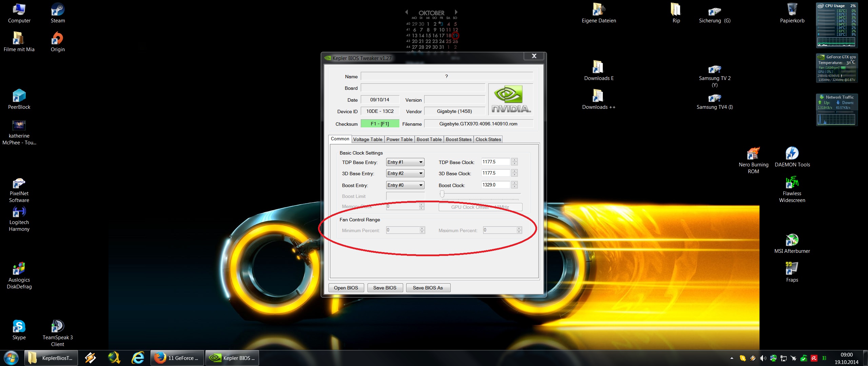Image resolution: width=868 pixels, height=366 pixels.
Task: Increase TDP Base Clock with up arrow
Action: tap(514, 160)
